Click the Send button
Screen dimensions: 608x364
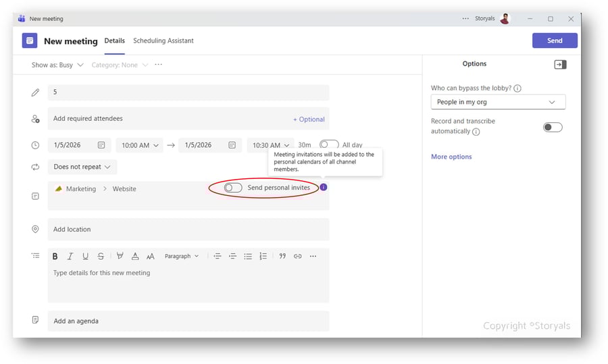554,41
